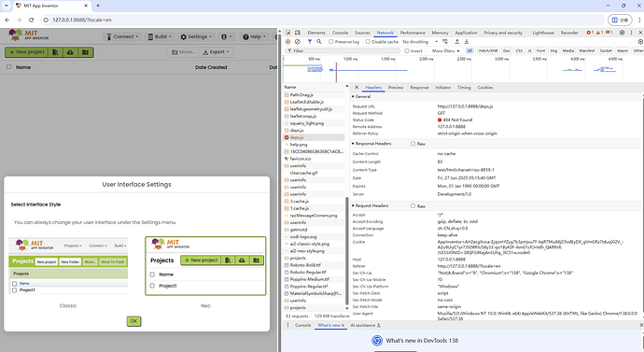Open DevTools settings gear in the tab bar

[x=622, y=33]
